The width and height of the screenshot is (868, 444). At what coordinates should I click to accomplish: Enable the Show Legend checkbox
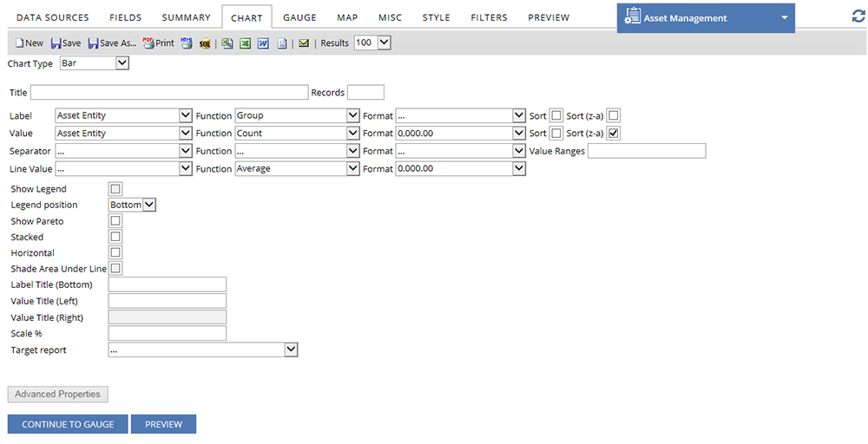point(116,189)
